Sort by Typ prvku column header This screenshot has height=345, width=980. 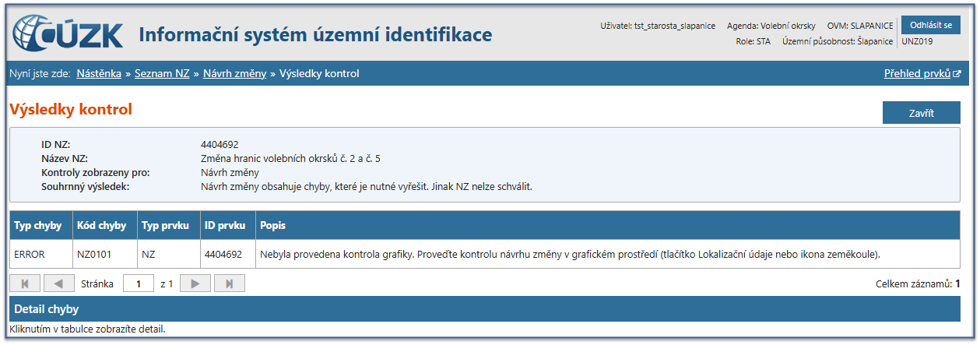click(166, 226)
